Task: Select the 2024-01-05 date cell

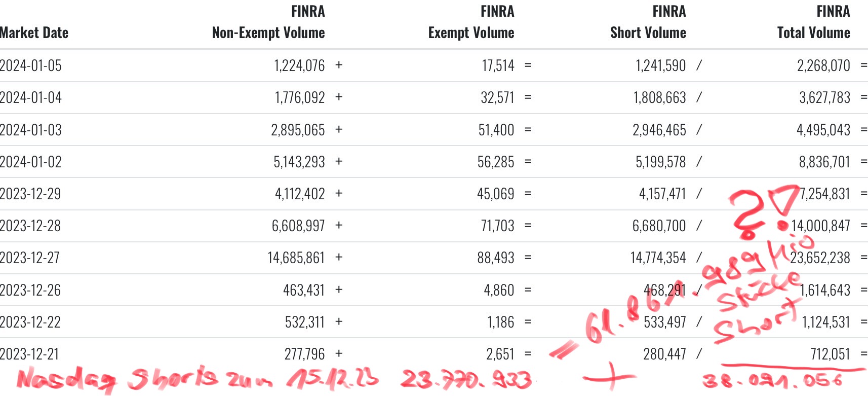Action: (x=31, y=66)
